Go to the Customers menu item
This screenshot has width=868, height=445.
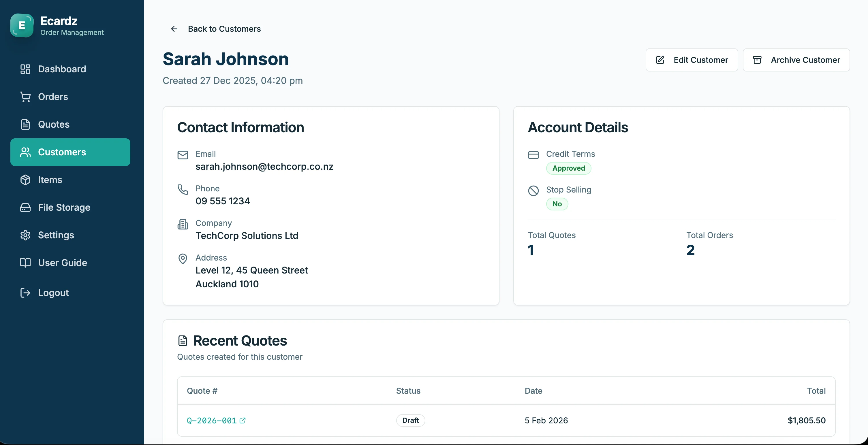(x=70, y=152)
